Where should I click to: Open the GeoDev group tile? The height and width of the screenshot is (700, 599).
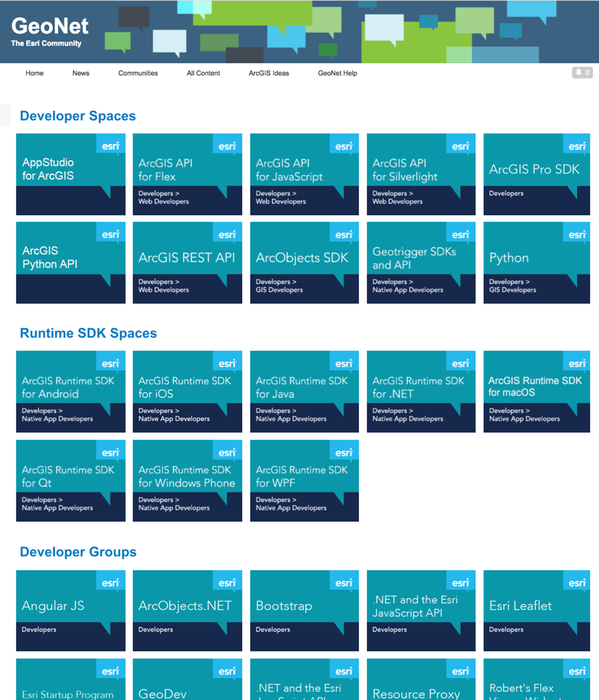point(188,680)
